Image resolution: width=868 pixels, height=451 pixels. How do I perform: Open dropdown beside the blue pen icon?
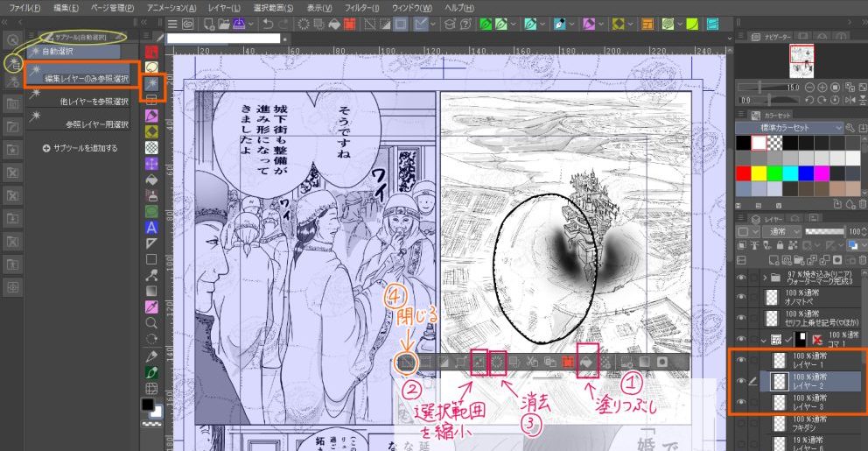tap(572, 24)
